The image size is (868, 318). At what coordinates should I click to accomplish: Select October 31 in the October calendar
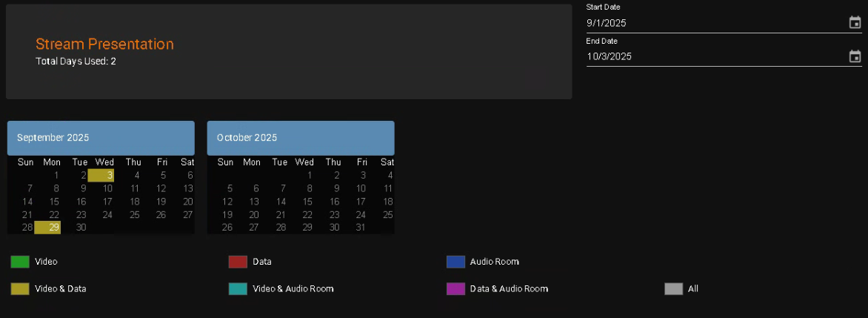(361, 228)
